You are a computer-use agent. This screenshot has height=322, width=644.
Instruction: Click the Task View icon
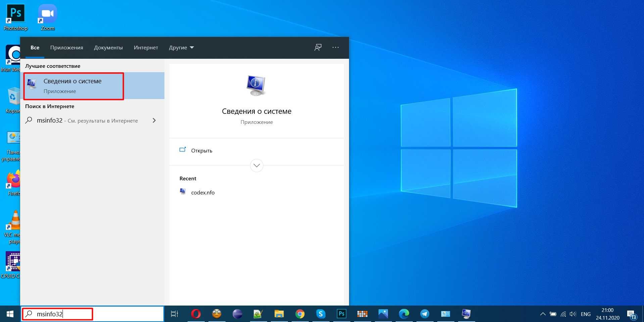(x=175, y=314)
